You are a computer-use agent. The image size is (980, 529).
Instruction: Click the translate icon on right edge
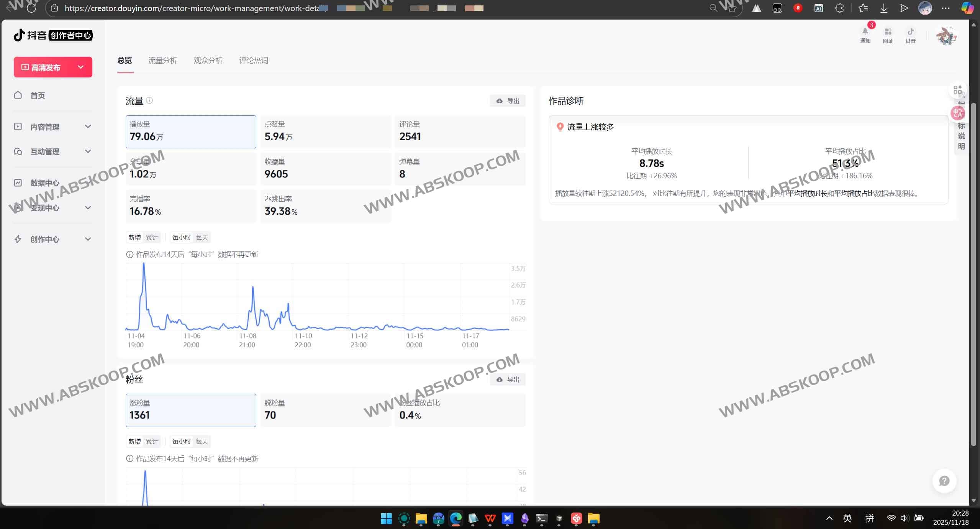957,113
